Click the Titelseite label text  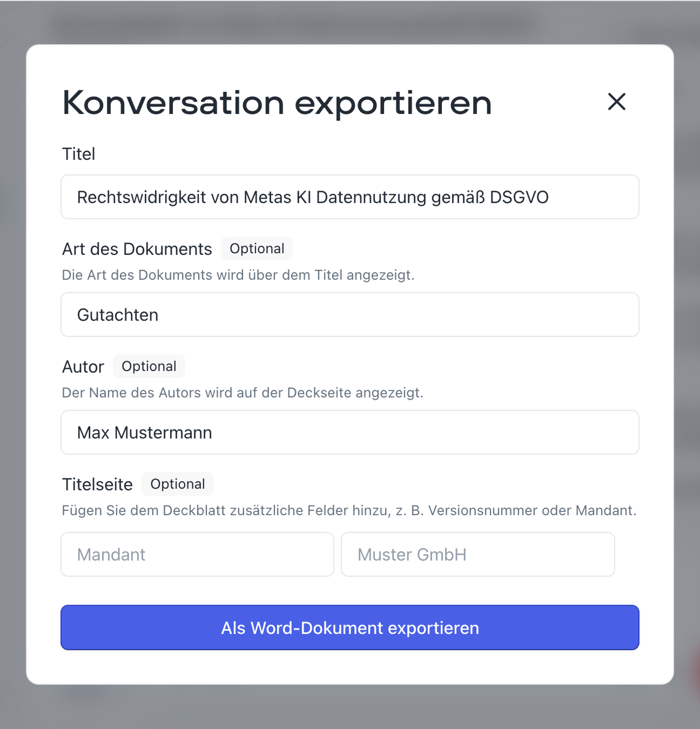coord(97,484)
